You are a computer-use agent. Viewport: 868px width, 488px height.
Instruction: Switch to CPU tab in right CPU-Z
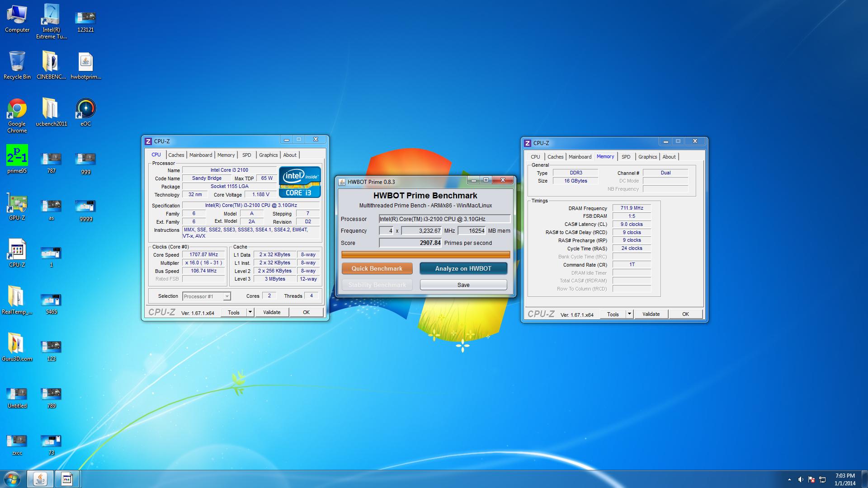pos(535,157)
